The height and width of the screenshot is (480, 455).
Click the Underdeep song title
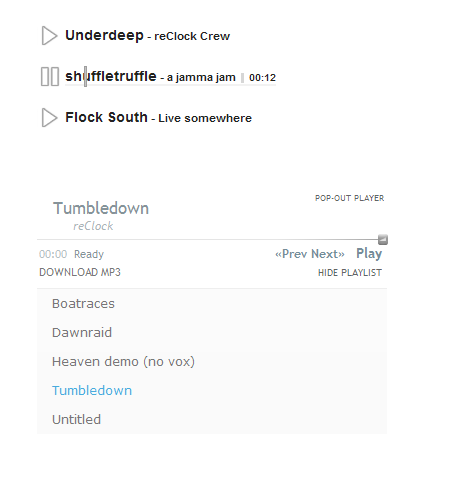(104, 36)
